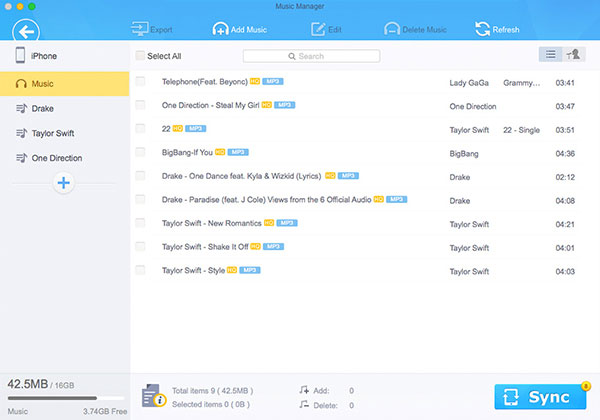Check the Steal My Girl track
Viewport: 600px width, 420px height.
tap(140, 105)
